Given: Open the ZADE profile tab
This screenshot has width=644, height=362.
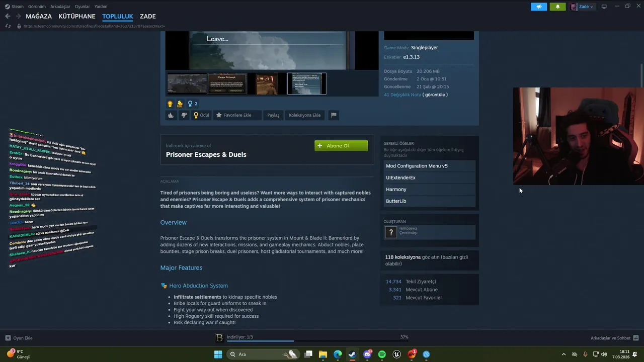Looking at the screenshot, I should coord(148,16).
